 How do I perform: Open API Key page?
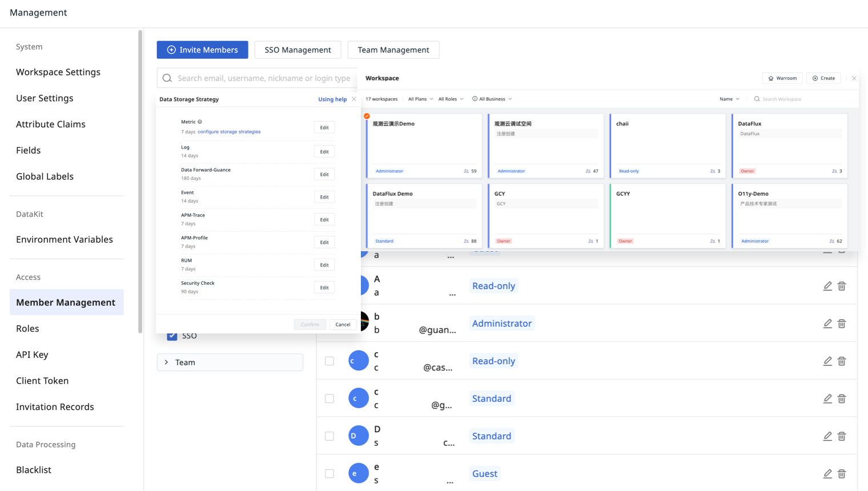32,355
